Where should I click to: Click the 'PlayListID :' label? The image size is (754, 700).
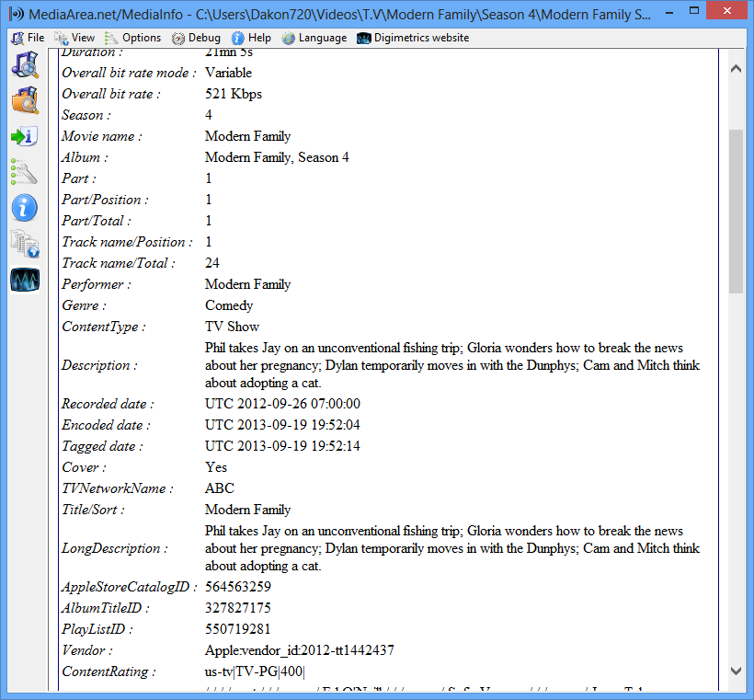pyautogui.click(x=97, y=629)
